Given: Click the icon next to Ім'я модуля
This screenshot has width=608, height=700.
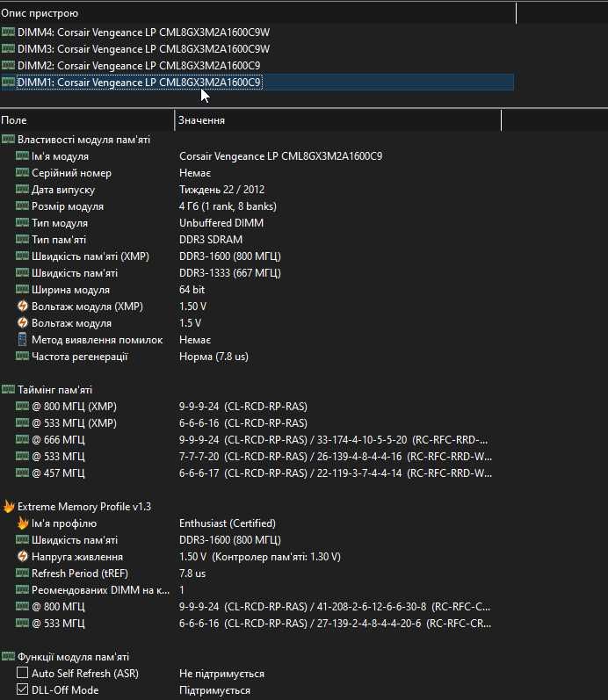Looking at the screenshot, I should coord(22,156).
